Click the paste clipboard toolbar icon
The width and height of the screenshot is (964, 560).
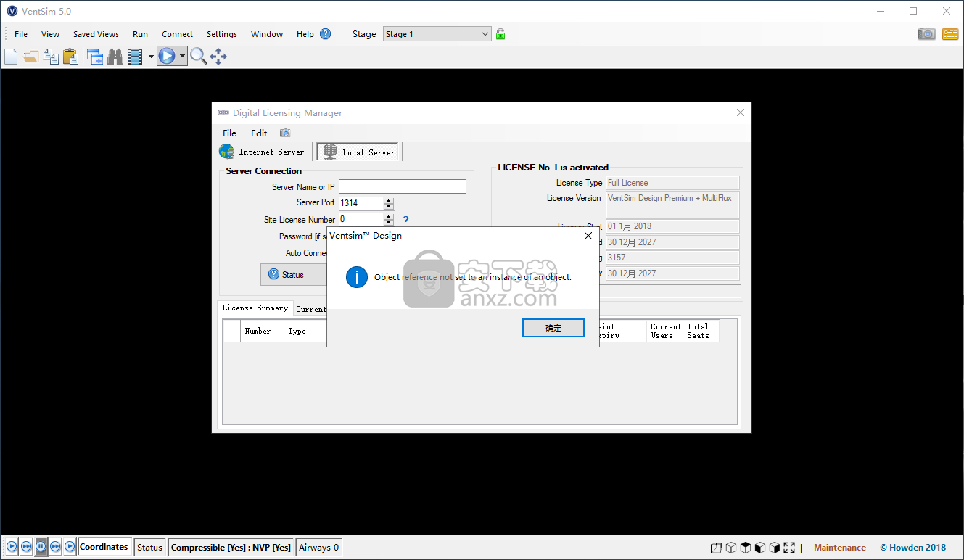pos(70,57)
